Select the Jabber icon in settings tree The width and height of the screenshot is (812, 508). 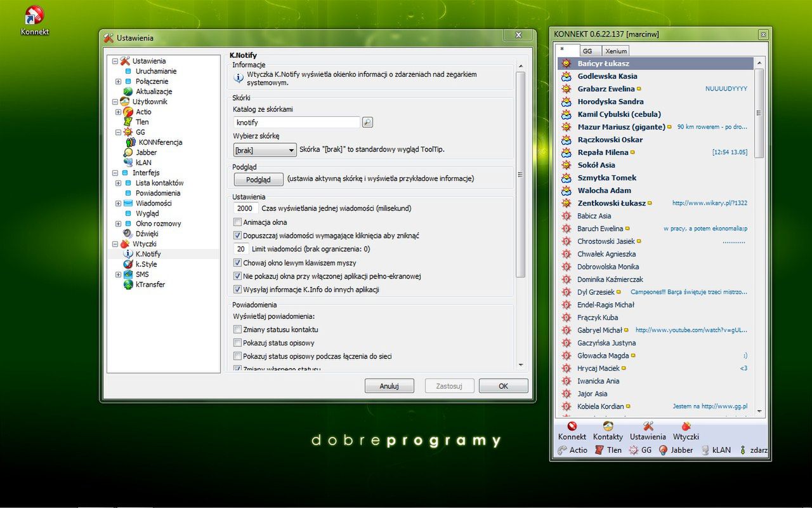(128, 152)
